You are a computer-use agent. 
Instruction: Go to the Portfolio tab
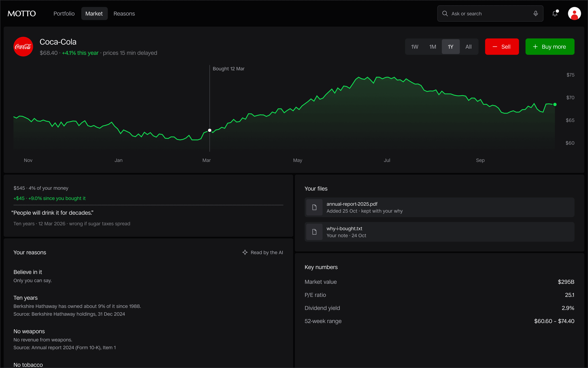(64, 14)
